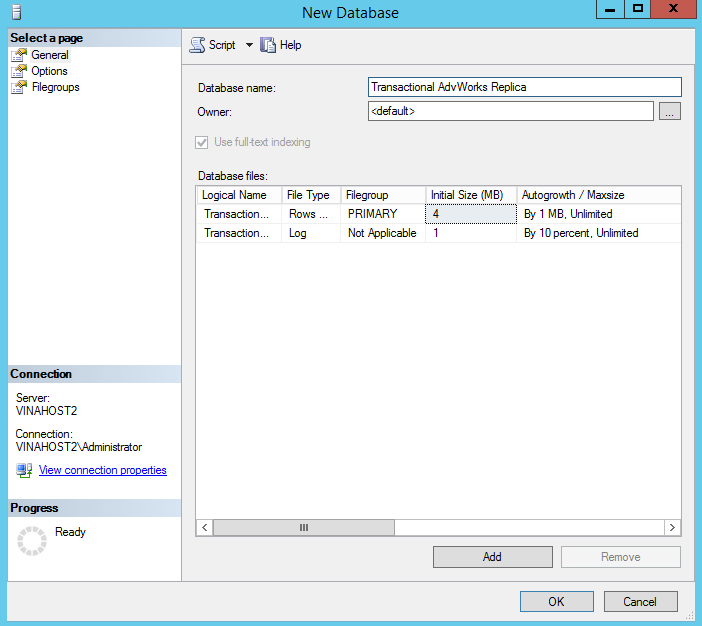Viewport: 702px width, 626px height.
Task: Open the Filegroups page
Action: click(x=55, y=87)
